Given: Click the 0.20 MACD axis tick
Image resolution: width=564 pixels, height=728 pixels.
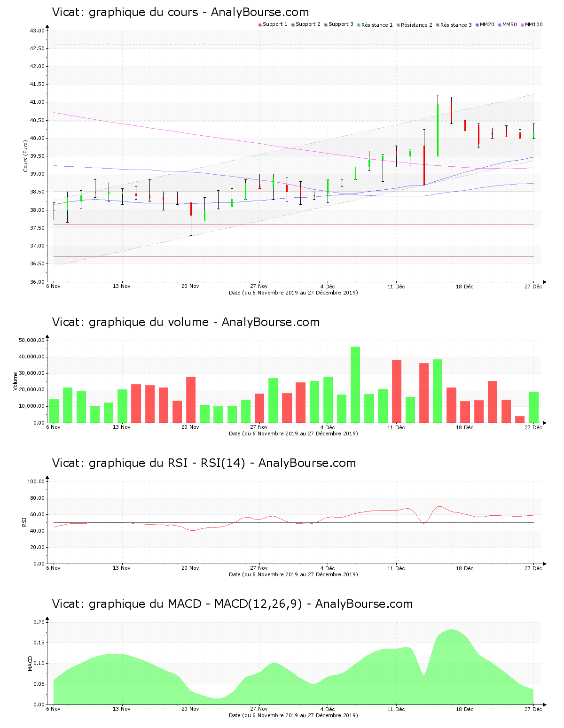Looking at the screenshot, I should click(39, 623).
